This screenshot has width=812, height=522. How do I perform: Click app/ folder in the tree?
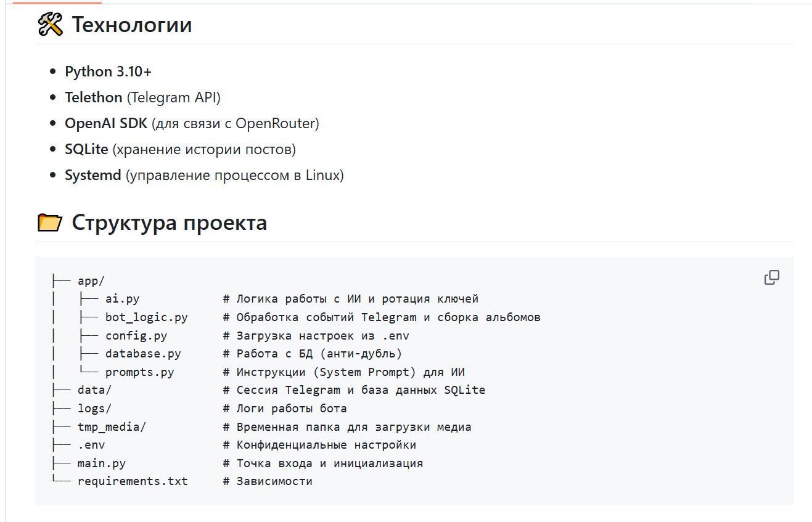(91, 281)
